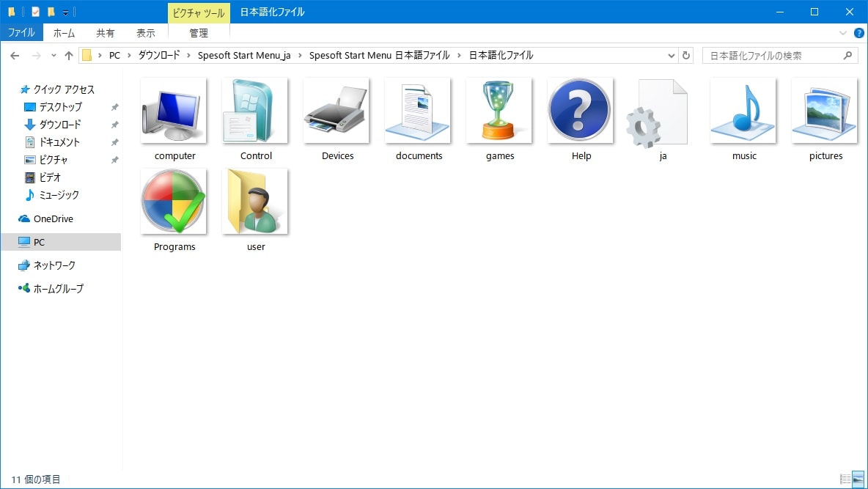Click Spesoft Start Menu 日本語ファイル breadcrumb
The height and width of the screenshot is (489, 868).
(379, 56)
